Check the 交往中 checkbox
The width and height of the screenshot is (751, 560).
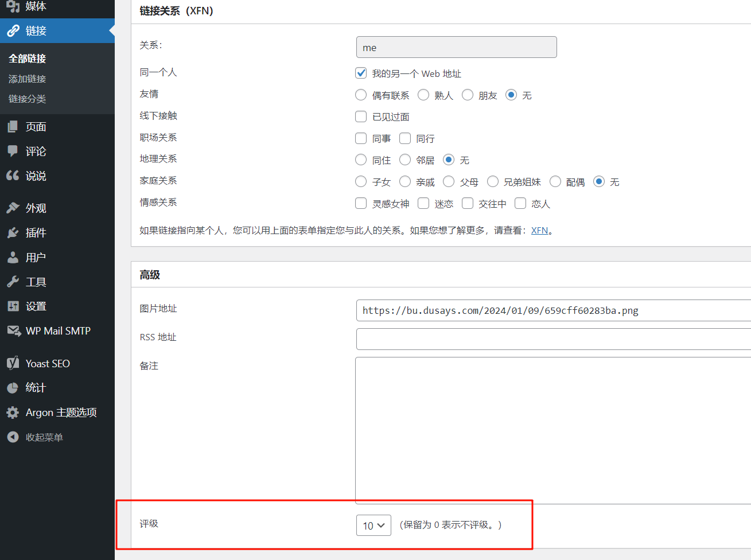[468, 203]
